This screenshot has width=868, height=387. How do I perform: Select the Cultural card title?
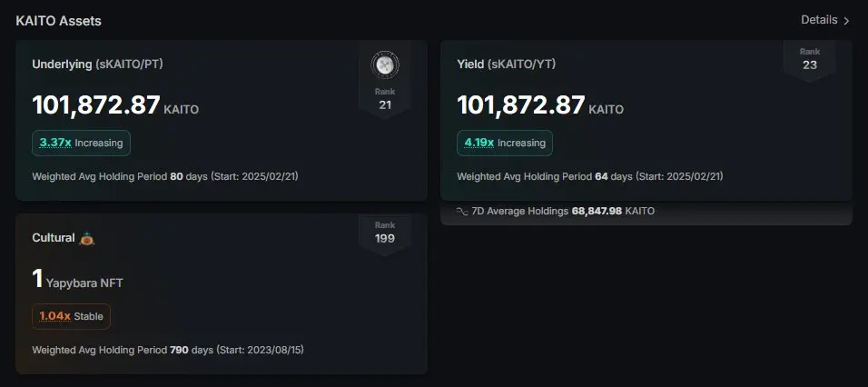tap(54, 238)
